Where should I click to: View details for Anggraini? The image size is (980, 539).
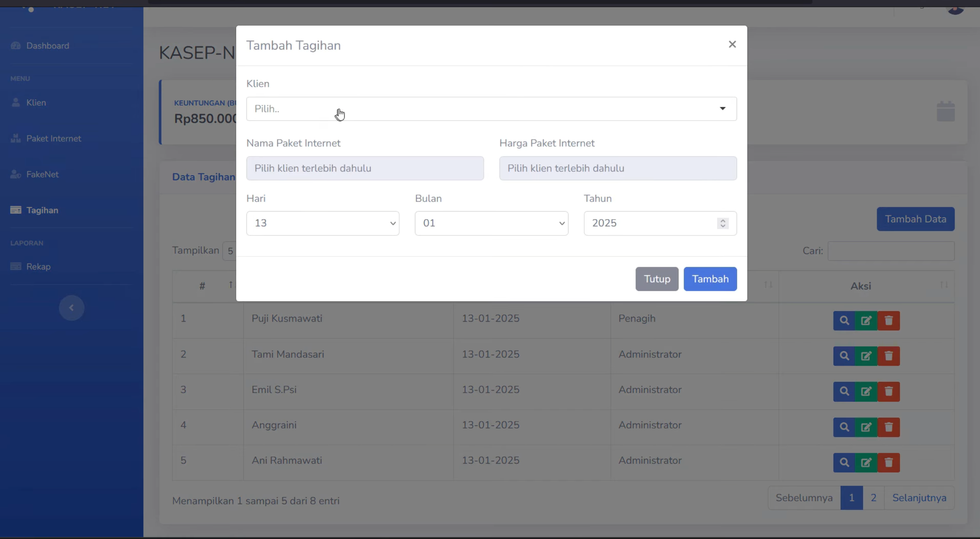point(844,427)
